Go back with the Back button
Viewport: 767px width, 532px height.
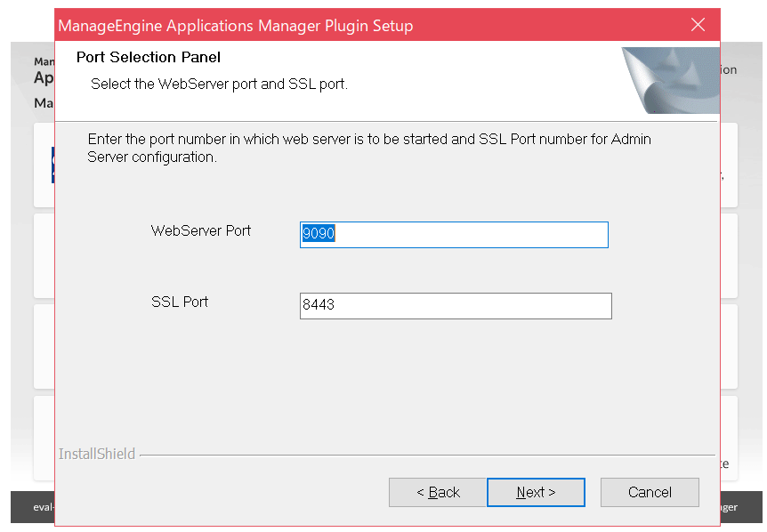438,492
